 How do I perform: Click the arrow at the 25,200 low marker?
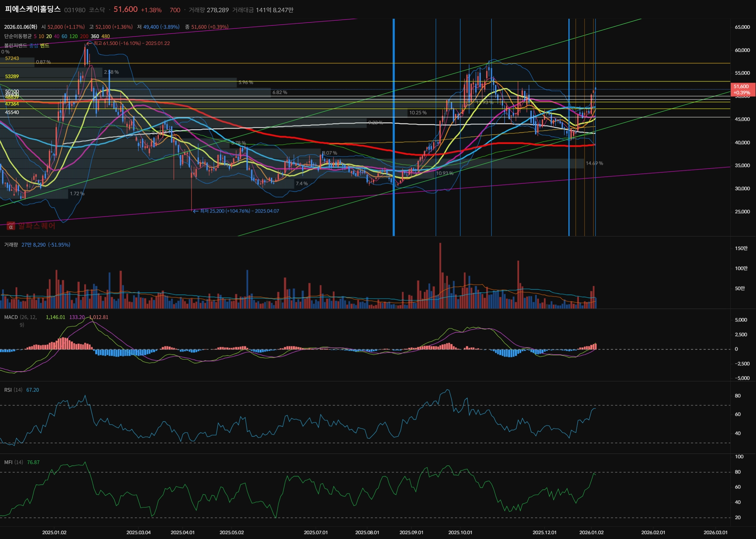click(x=195, y=211)
